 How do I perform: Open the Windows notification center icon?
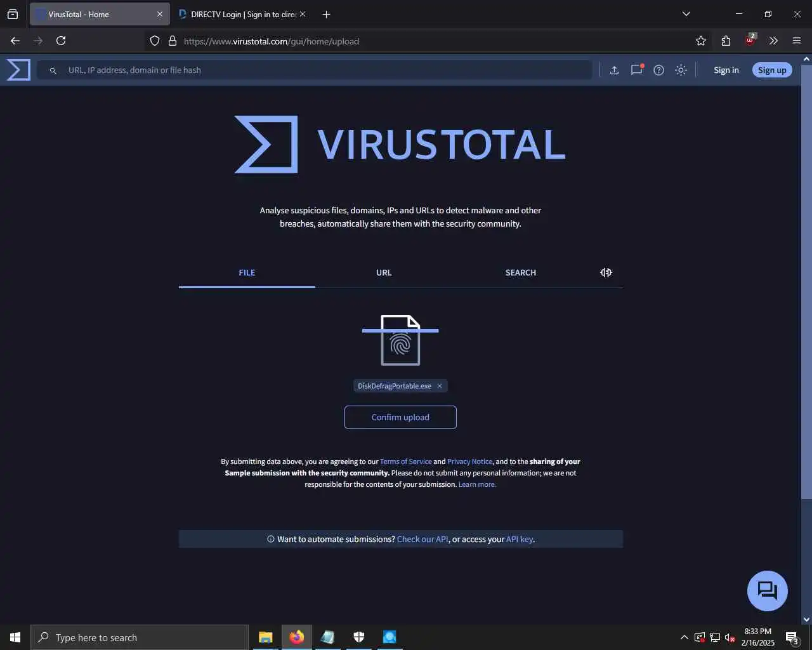(792, 637)
